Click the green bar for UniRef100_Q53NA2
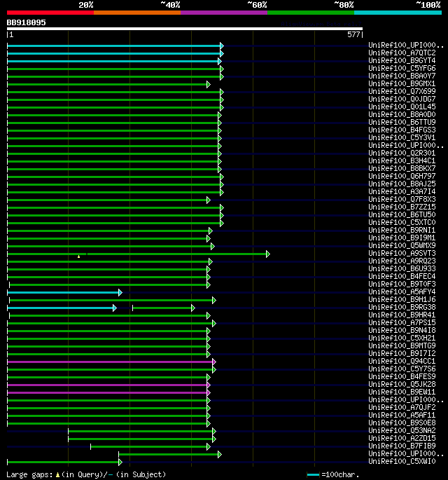The width and height of the screenshot is (448, 480). click(142, 431)
